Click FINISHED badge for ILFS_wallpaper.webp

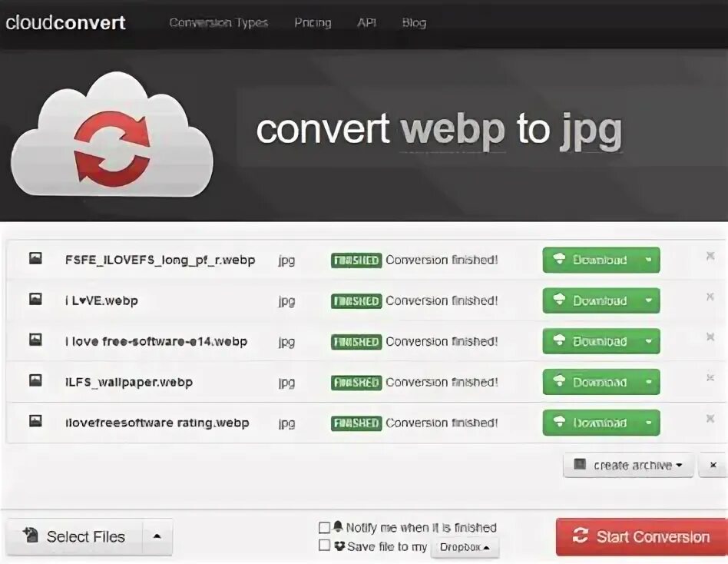(356, 383)
